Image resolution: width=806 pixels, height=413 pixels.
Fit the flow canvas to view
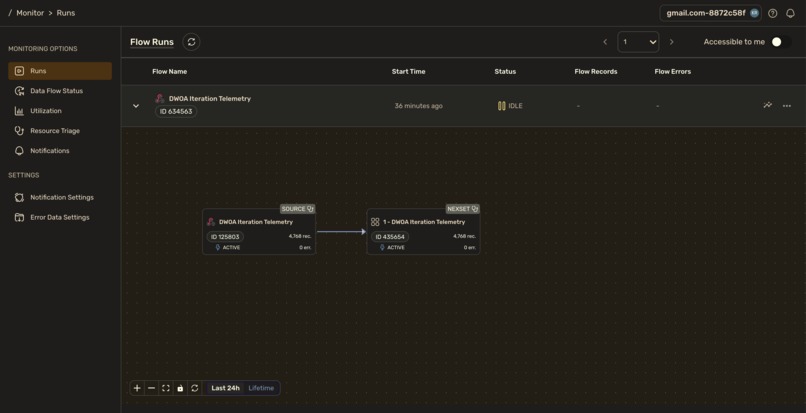[x=166, y=388]
